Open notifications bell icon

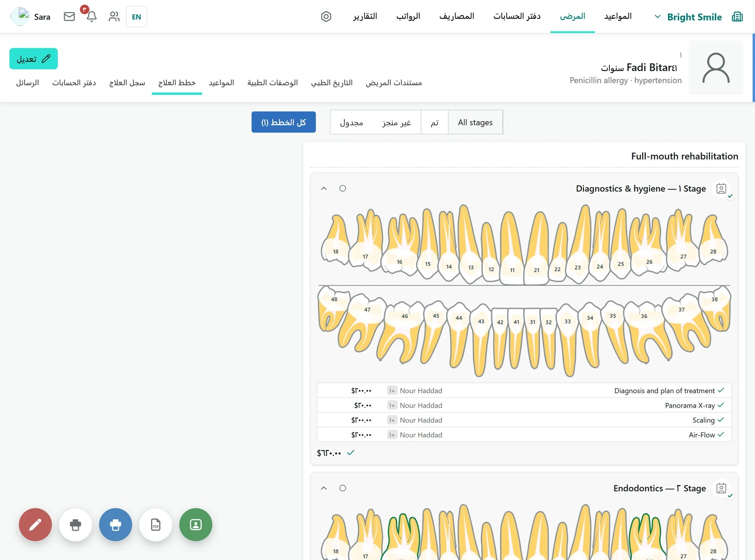click(x=91, y=16)
